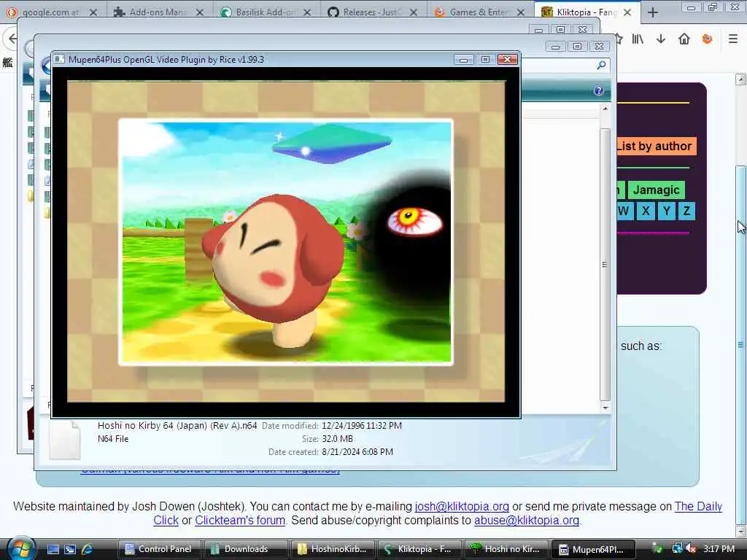This screenshot has height=560, width=747.
Task: Click the muted volume tray icon
Action: (691, 549)
